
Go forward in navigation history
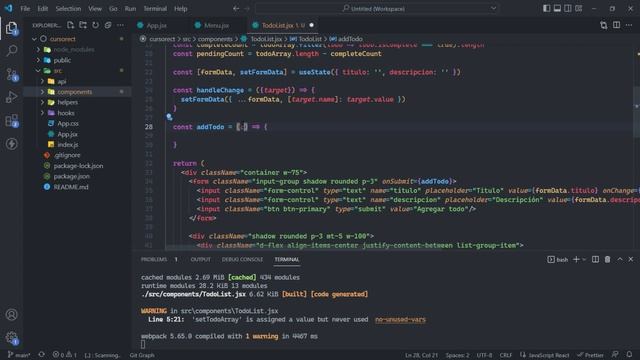(x=247, y=8)
